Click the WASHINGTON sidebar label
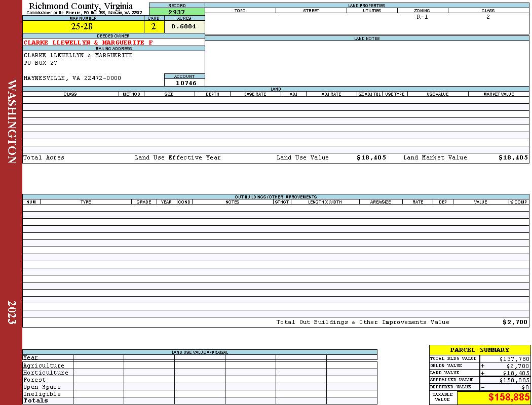 click(x=12, y=121)
